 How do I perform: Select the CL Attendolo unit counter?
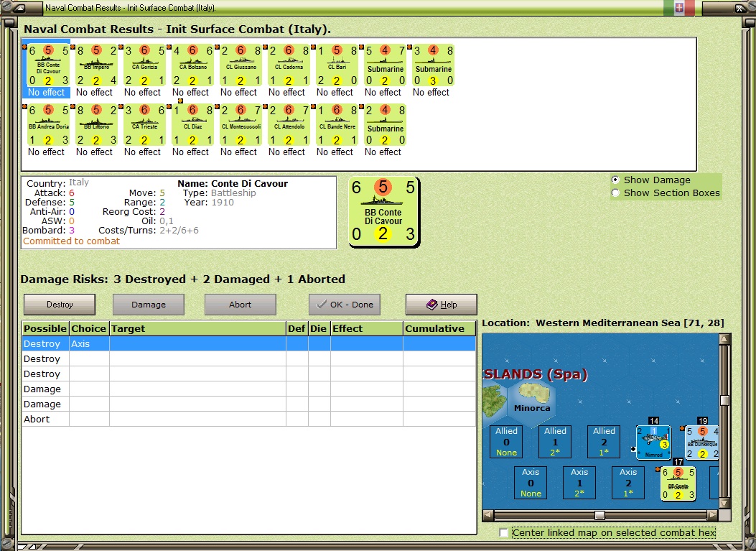point(289,125)
